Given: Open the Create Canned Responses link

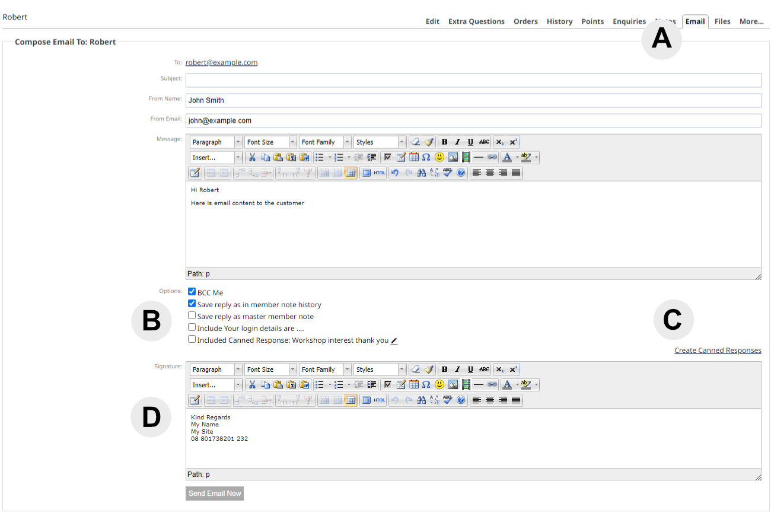Looking at the screenshot, I should pyautogui.click(x=718, y=351).
